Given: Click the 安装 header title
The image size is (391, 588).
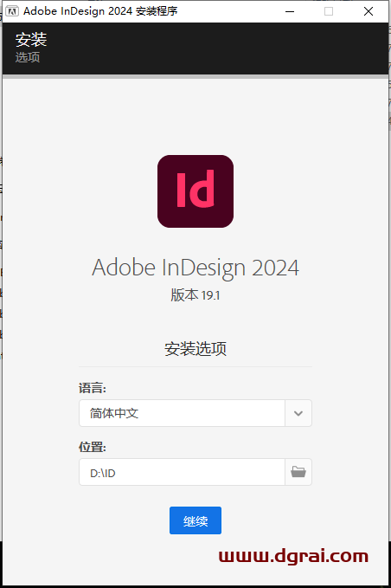Looking at the screenshot, I should (31, 40).
